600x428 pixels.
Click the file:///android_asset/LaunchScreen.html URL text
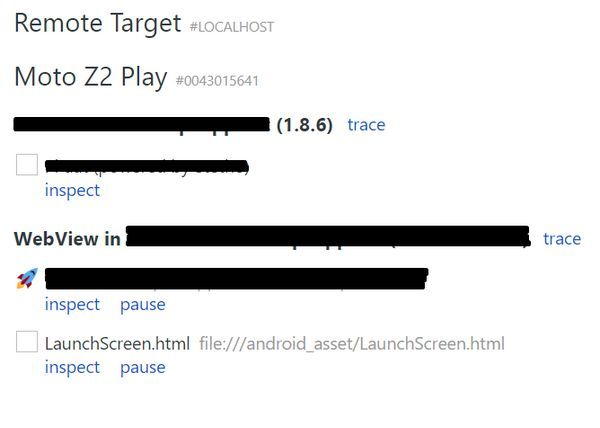[352, 343]
